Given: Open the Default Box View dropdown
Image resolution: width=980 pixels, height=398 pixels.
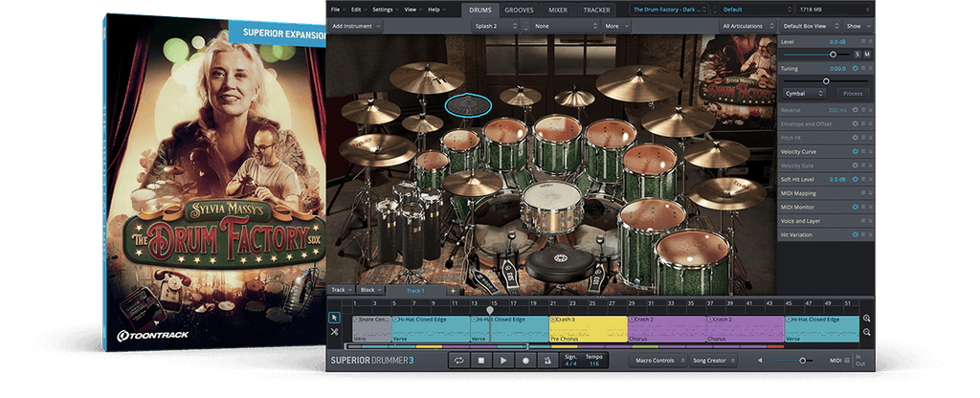Looking at the screenshot, I should (810, 26).
